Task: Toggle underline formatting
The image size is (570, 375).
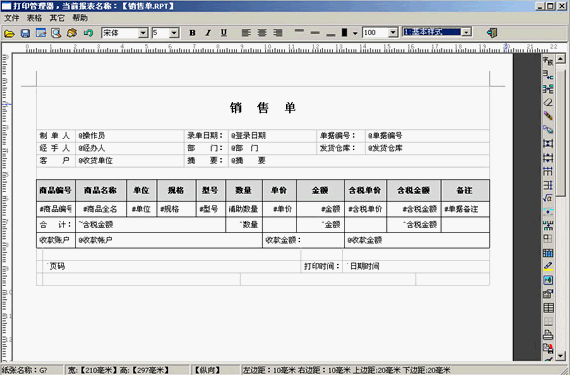Action: [x=224, y=33]
